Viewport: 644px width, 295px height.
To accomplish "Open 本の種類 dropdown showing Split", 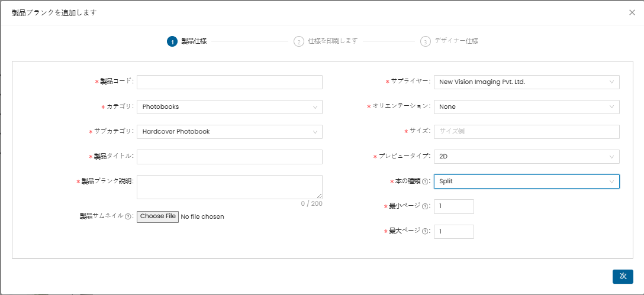I will (526, 181).
